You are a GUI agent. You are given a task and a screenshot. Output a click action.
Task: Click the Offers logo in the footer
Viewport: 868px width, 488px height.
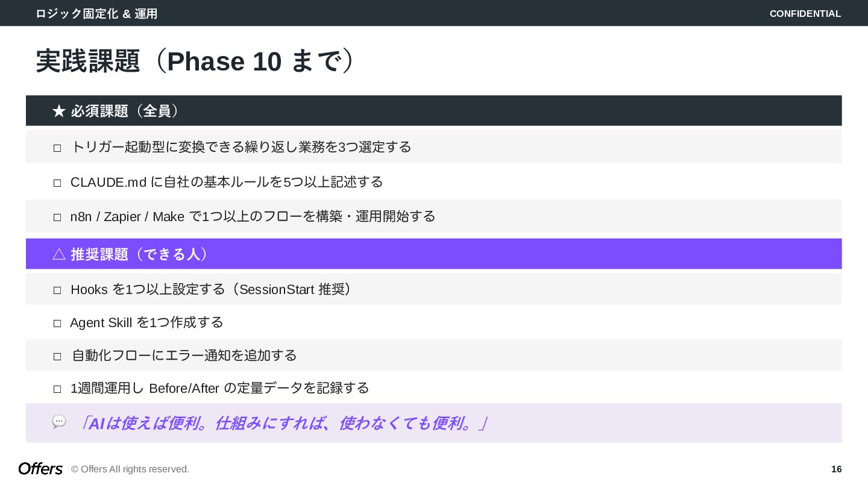click(40, 469)
